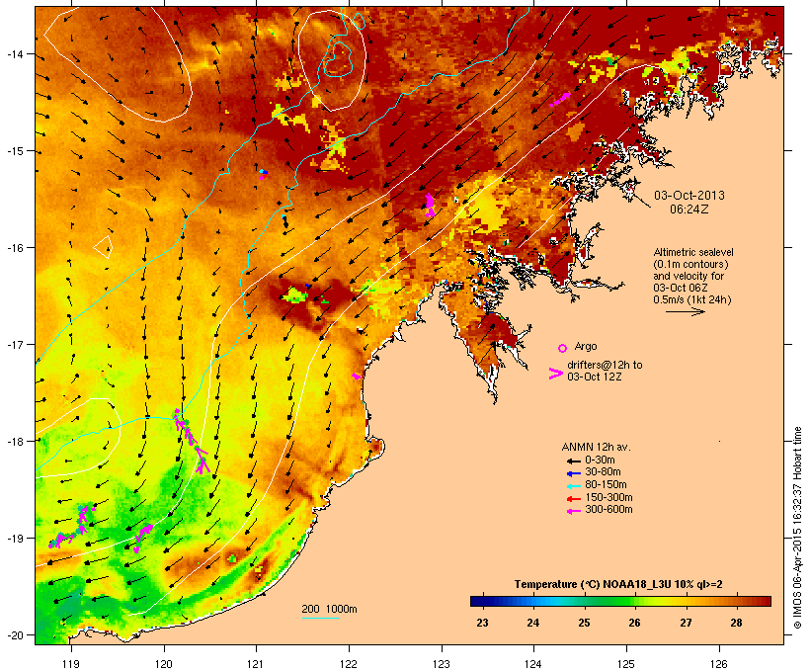The width and height of the screenshot is (810, 672).
Task: Click the latitude axis label -19
Action: pos(14,539)
